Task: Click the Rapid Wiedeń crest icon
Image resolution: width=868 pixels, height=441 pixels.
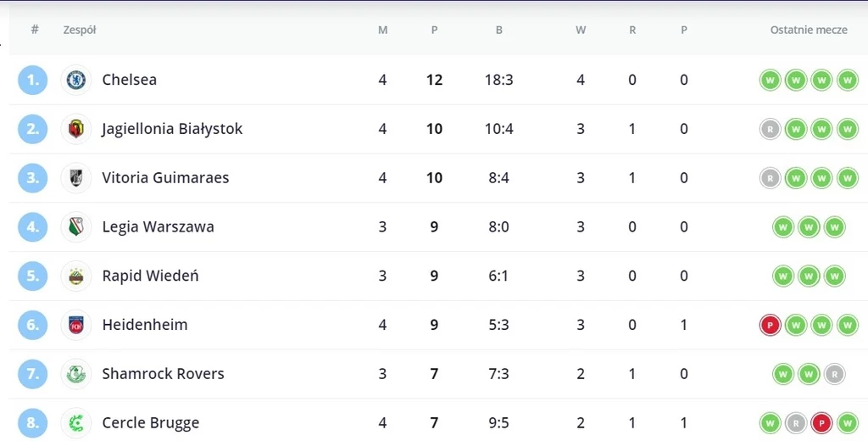Action: click(75, 276)
